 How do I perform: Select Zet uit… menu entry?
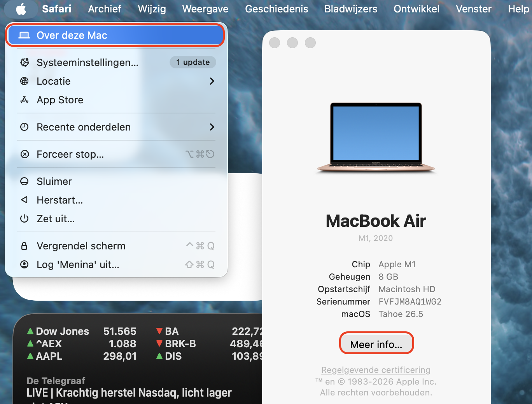116,219
